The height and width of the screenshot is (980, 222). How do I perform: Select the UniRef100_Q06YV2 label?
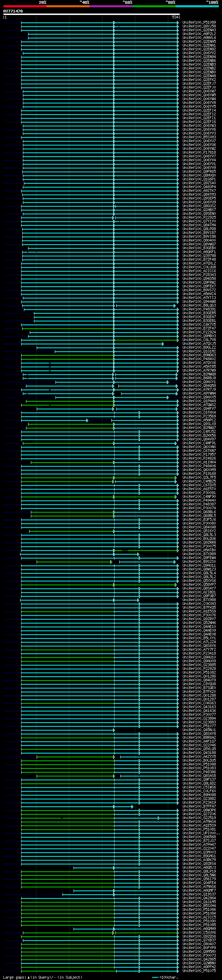pyautogui.click(x=199, y=53)
